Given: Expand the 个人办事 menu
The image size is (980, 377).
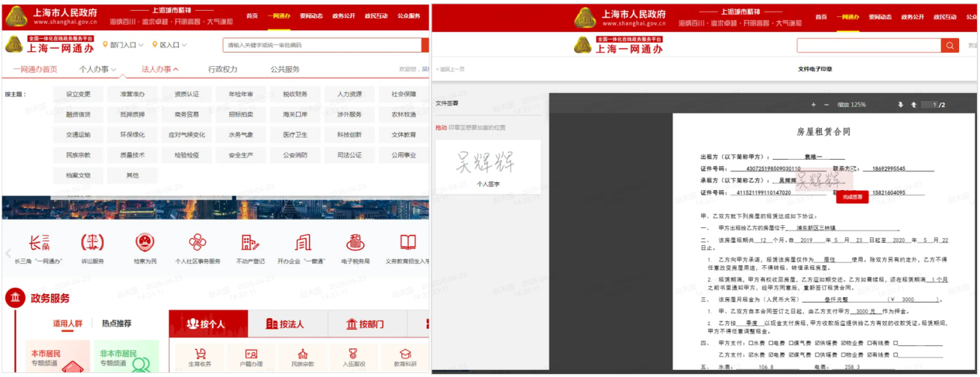Looking at the screenshot, I should tap(98, 70).
